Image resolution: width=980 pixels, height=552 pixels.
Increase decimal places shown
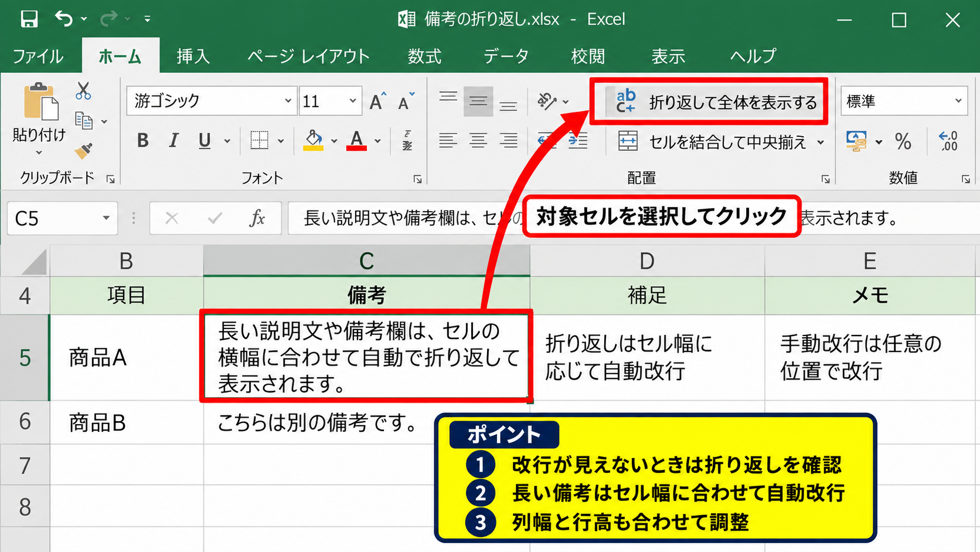(x=948, y=141)
